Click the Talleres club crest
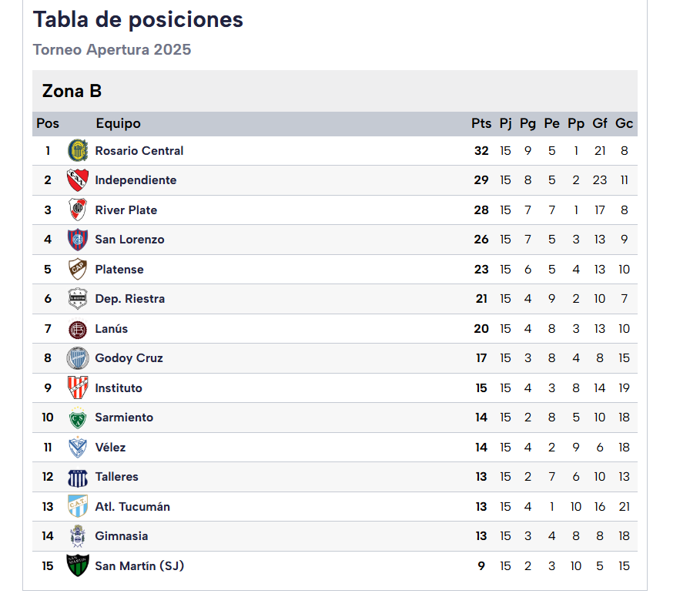This screenshot has width=700, height=614. [78, 478]
